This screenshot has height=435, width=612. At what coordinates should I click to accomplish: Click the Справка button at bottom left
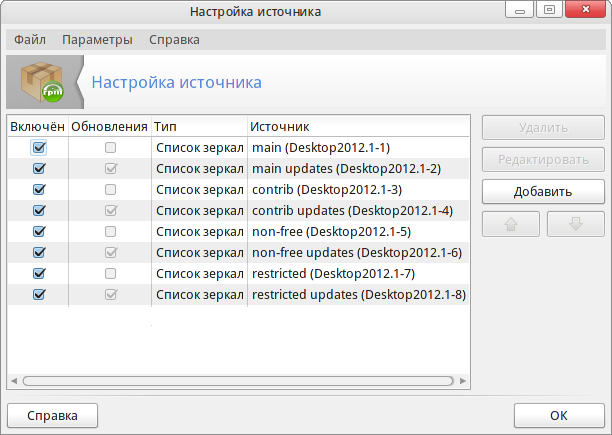pyautogui.click(x=52, y=415)
